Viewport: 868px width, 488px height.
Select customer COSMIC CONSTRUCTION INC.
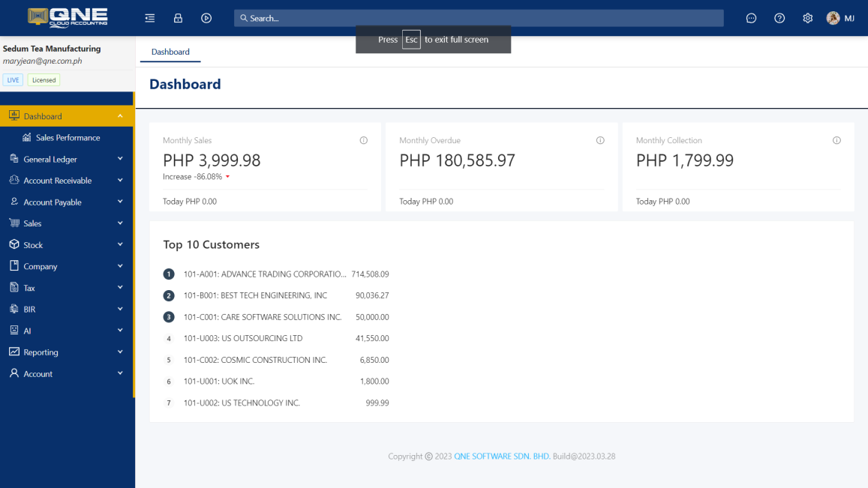275,360
